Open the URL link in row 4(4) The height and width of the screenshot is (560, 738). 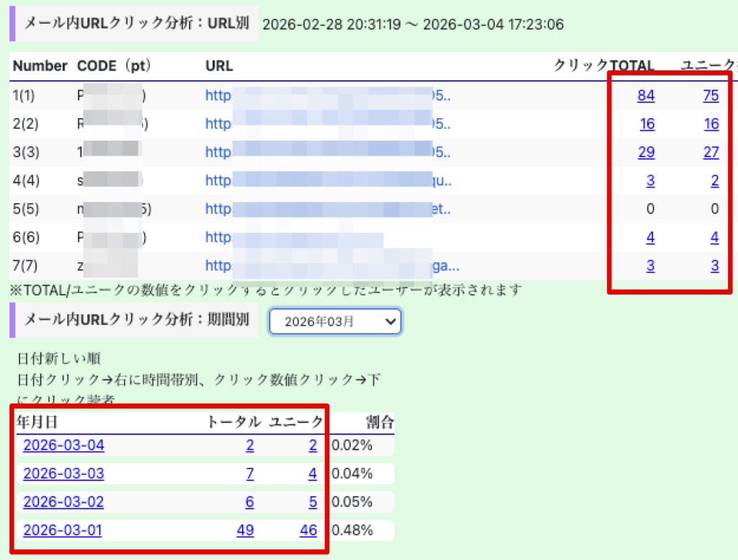pos(328,181)
